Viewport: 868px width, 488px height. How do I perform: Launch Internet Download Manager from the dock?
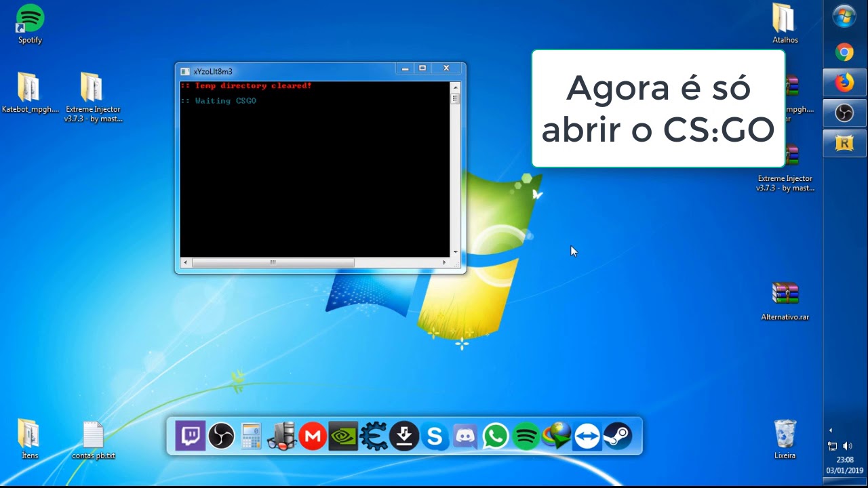(x=557, y=436)
